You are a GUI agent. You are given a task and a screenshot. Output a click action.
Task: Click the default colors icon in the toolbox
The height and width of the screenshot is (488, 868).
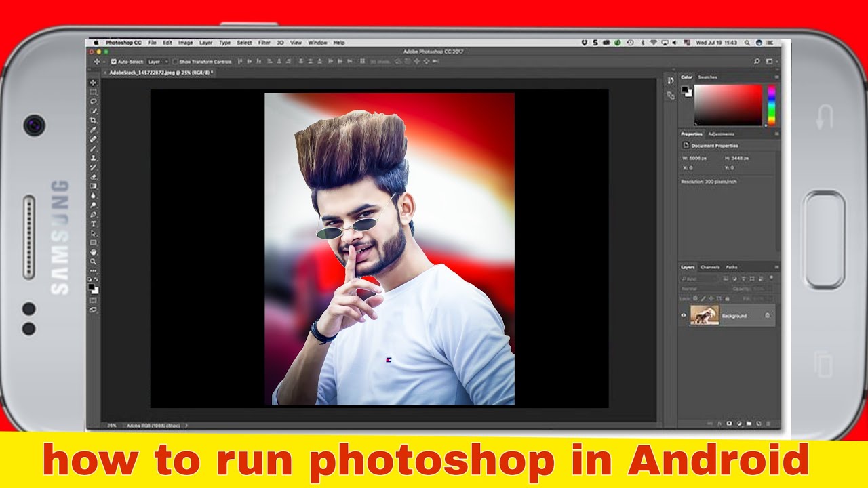[90, 279]
